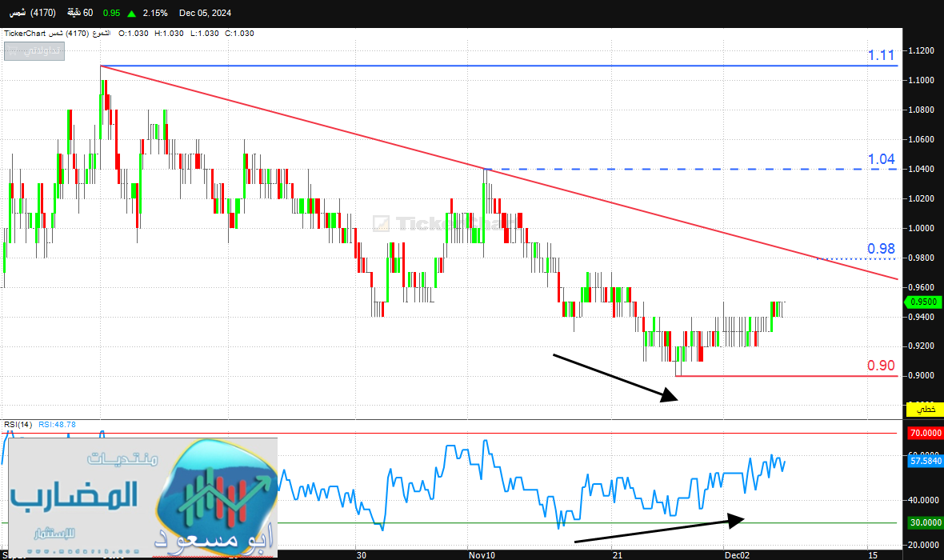Click the 0.9200 price axis label

921,346
